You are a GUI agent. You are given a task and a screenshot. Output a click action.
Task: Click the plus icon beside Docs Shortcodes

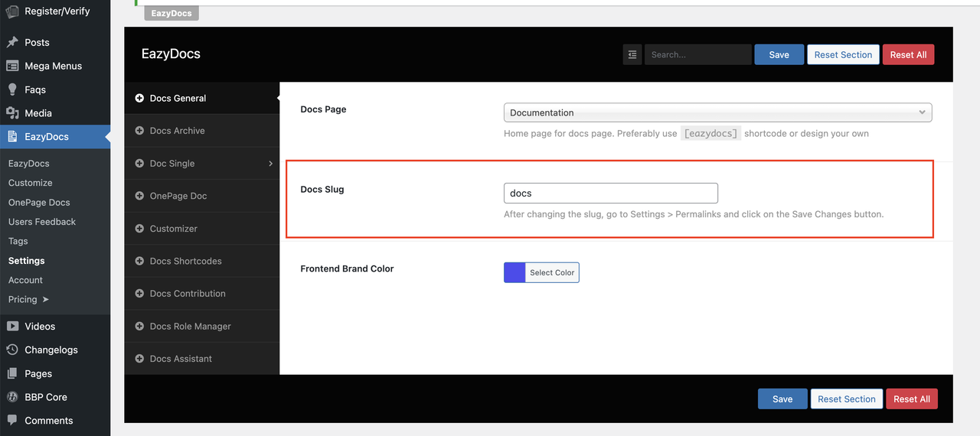(x=139, y=261)
